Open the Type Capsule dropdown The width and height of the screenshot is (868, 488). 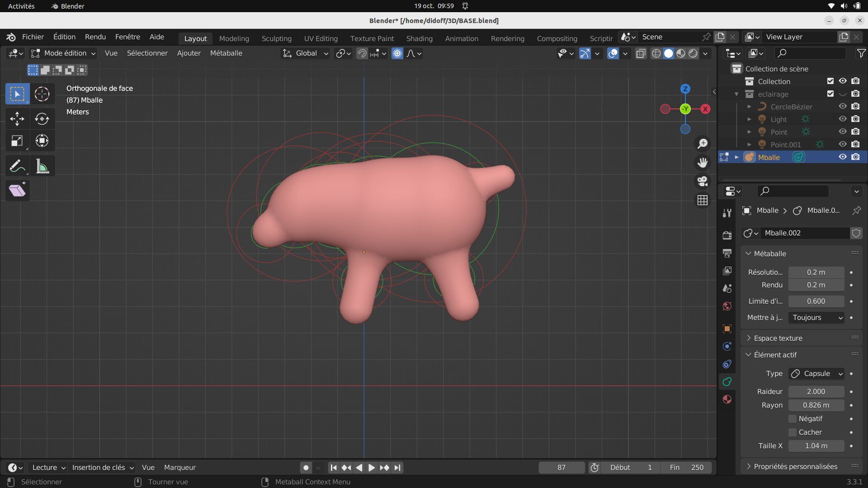point(816,374)
